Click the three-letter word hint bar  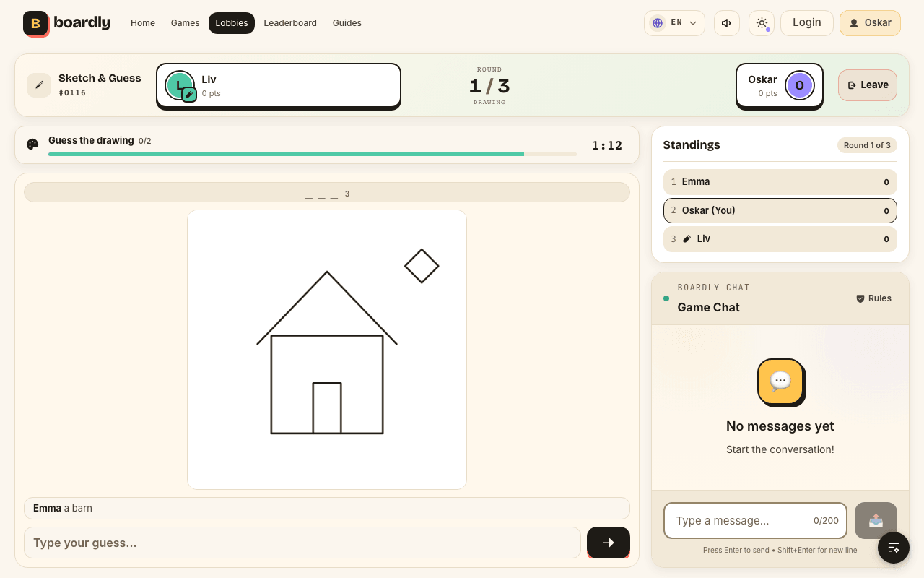point(327,192)
